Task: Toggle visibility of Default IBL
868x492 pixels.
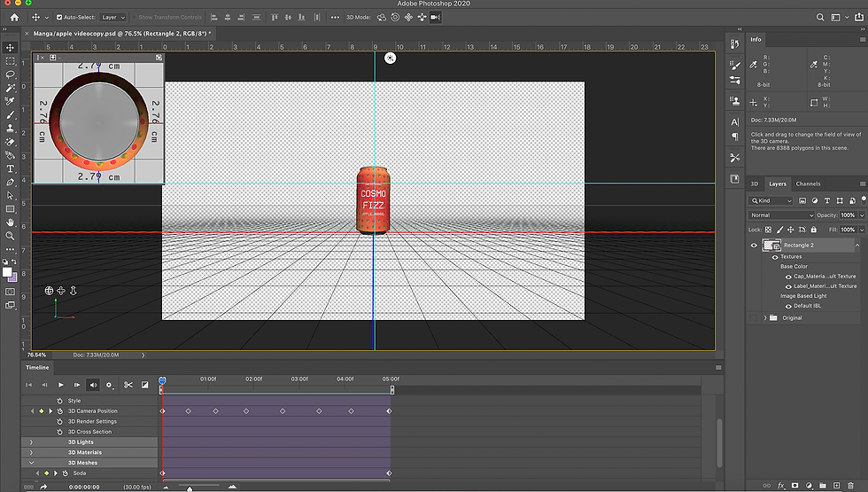Action: [x=788, y=306]
